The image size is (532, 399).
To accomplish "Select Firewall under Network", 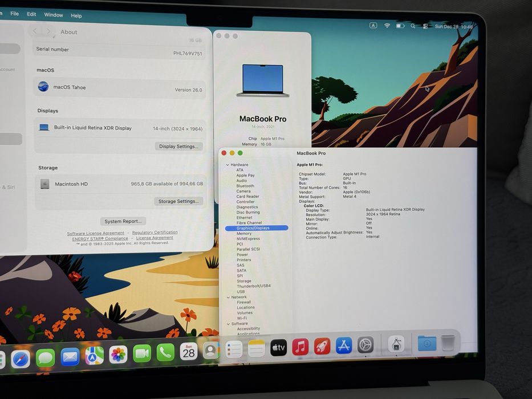I will click(x=244, y=302).
